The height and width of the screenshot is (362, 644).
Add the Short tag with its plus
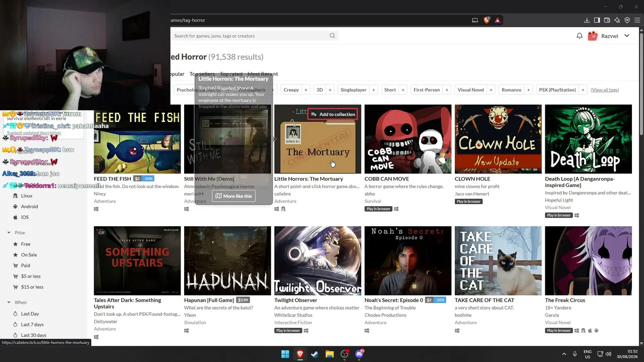click(403, 90)
